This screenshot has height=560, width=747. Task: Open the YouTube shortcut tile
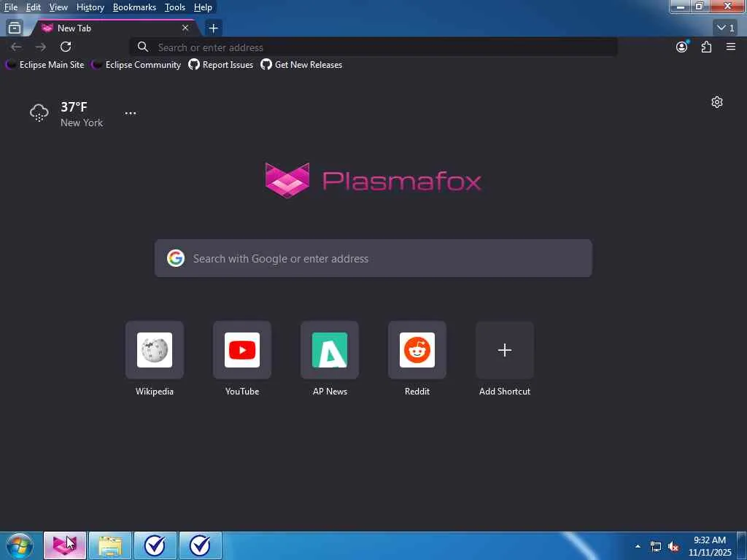(242, 350)
